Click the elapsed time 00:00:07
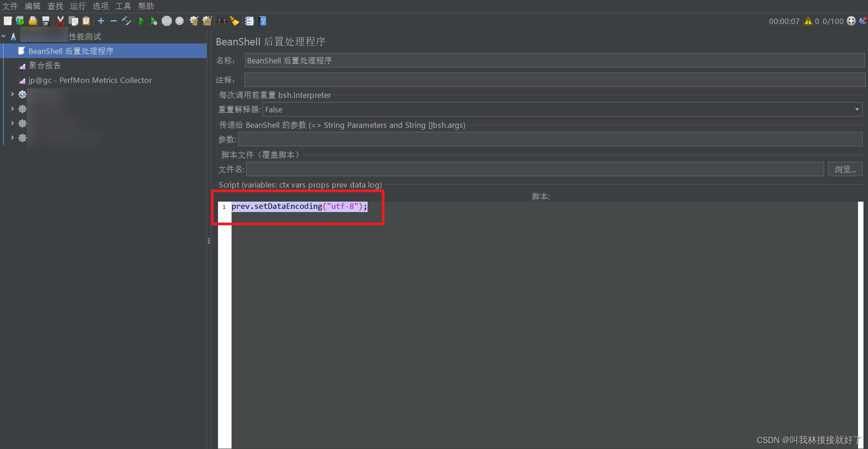This screenshot has height=449, width=868. (x=784, y=21)
